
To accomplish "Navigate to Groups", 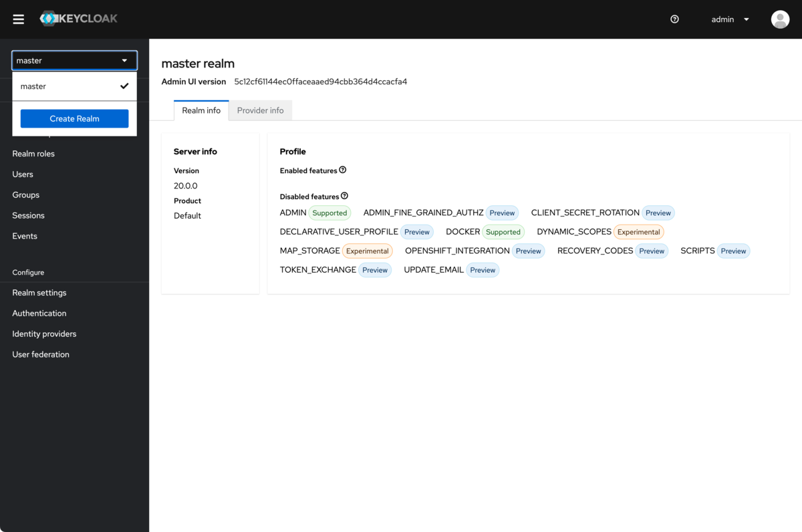I will 26,195.
